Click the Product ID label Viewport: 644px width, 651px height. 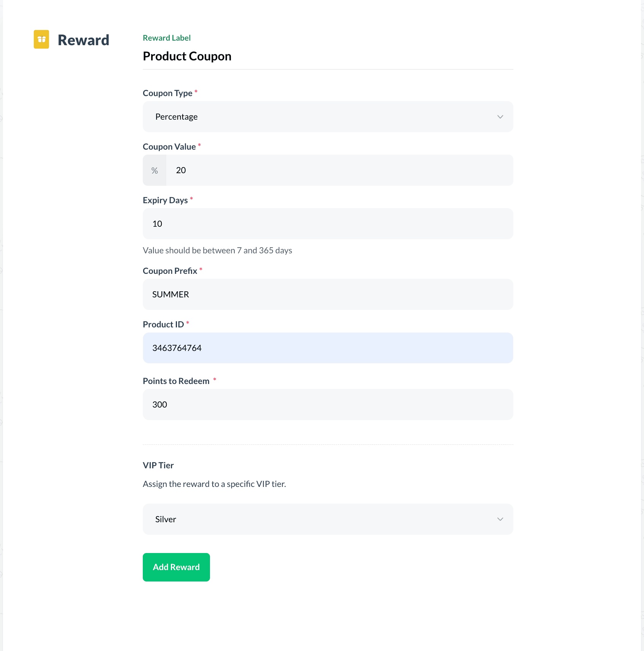pos(163,324)
